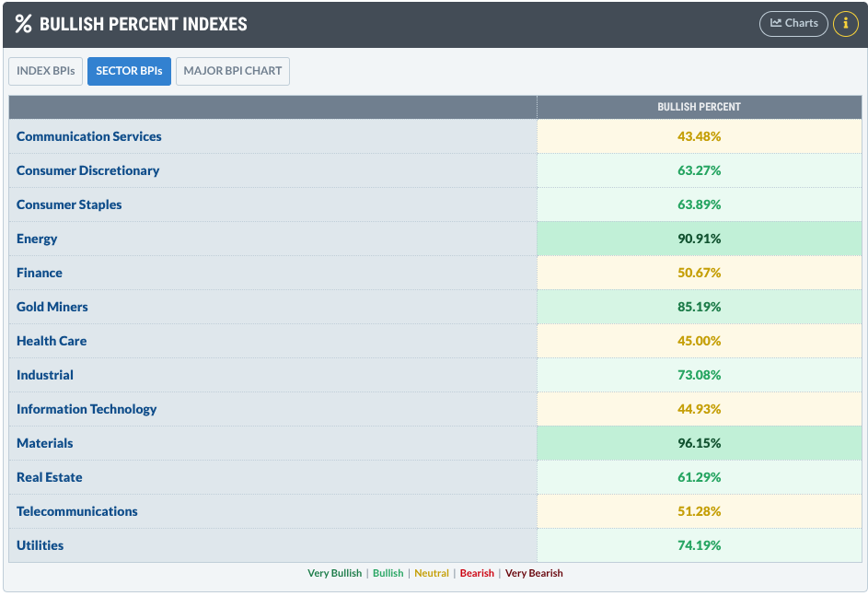Viewport: 868px width, 596px height.
Task: Open the Utilities sector link
Action: [41, 545]
